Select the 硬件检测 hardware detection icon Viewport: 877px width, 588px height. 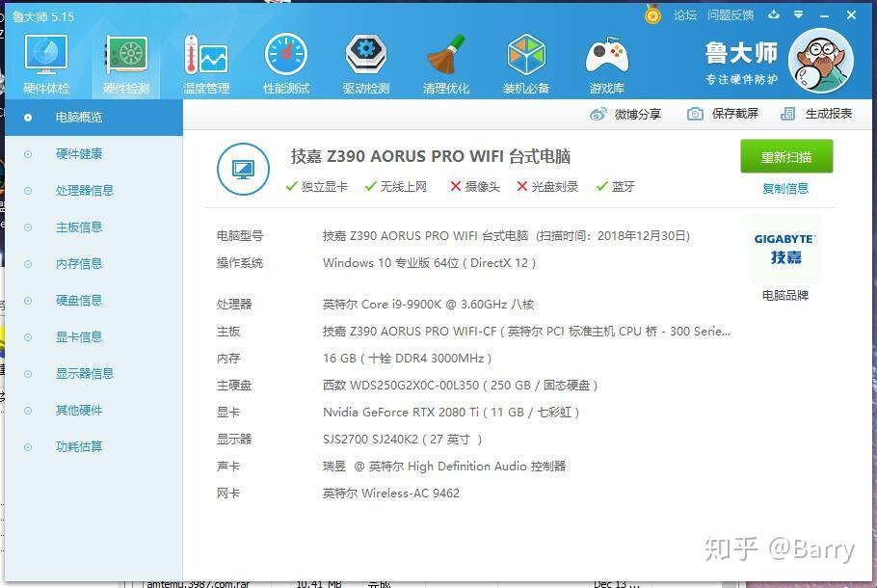tap(126, 63)
